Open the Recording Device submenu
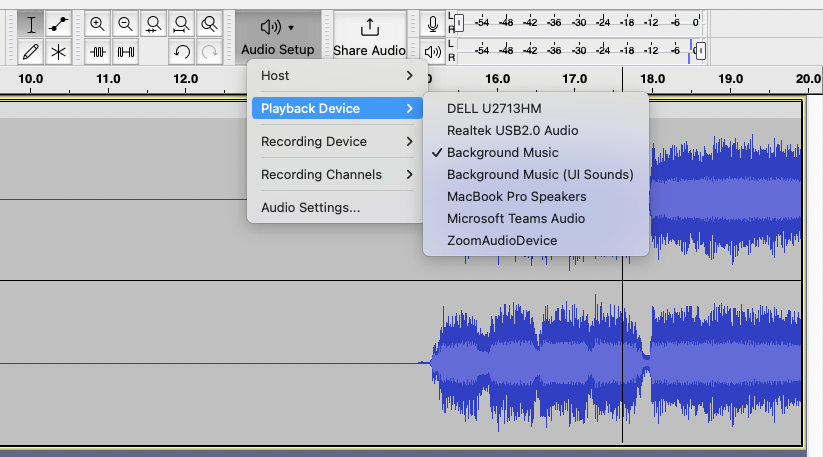 pos(337,142)
